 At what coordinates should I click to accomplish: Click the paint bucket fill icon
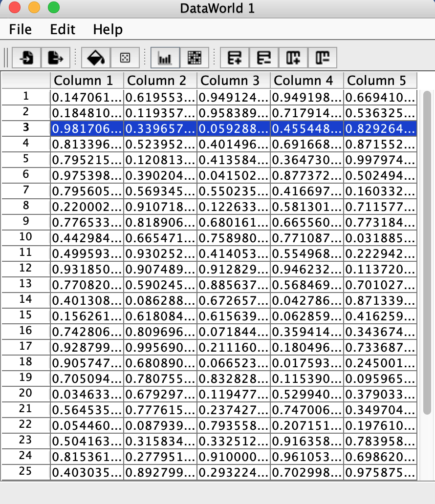pyautogui.click(x=96, y=58)
